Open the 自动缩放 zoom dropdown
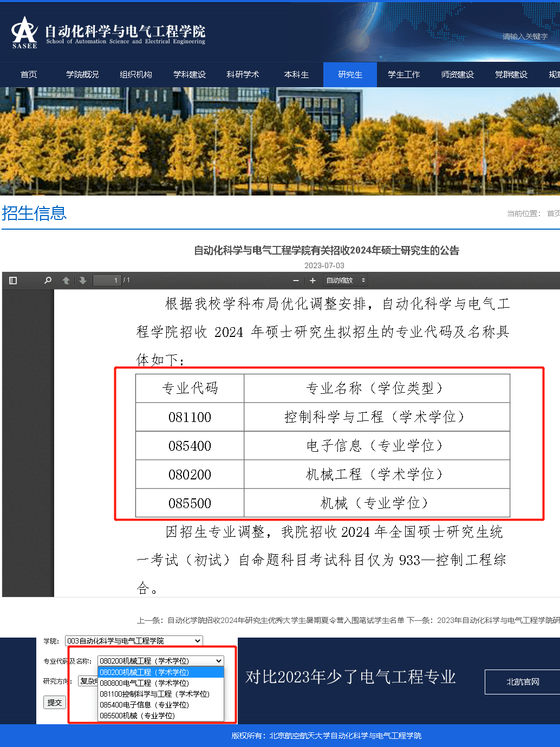Viewport: 560px width, 747px height. click(346, 281)
